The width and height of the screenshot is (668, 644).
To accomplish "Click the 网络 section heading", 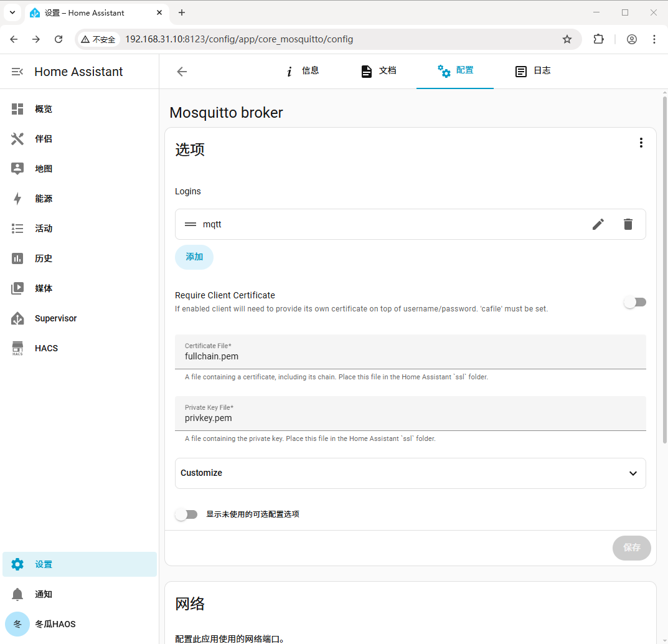I will [x=190, y=604].
